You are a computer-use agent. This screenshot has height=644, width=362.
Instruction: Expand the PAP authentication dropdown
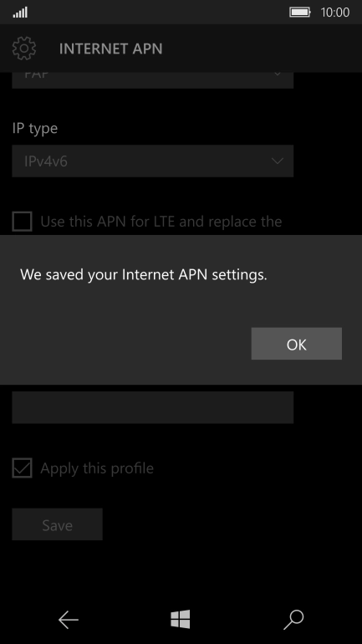[x=153, y=80]
